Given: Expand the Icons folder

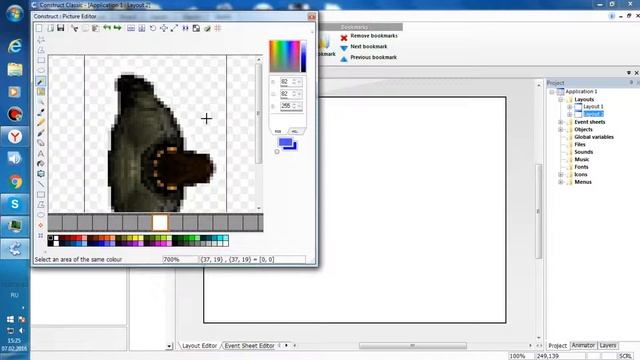Looking at the screenshot, I should click(x=561, y=175).
